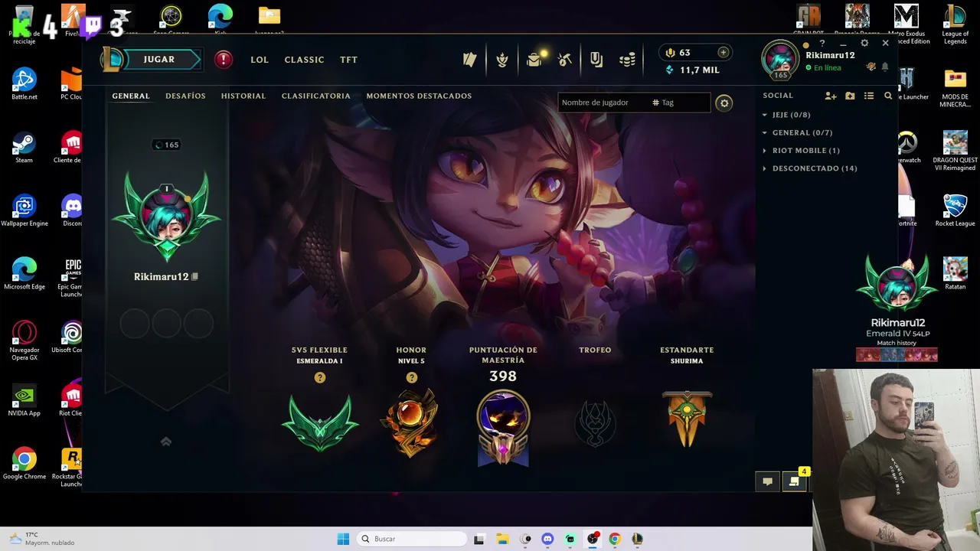980x551 pixels.
Task: Click the level 165 badge on banner
Action: pos(167,145)
